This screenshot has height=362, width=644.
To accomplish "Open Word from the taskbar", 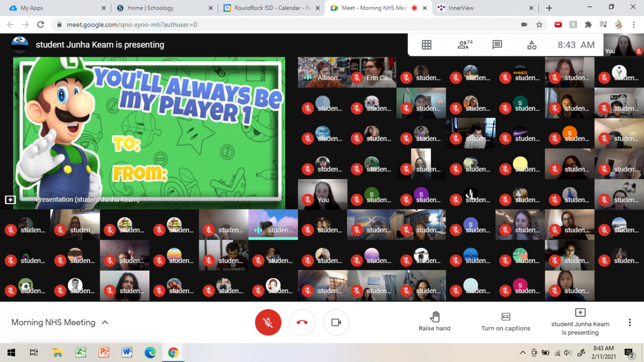I will coord(127,352).
